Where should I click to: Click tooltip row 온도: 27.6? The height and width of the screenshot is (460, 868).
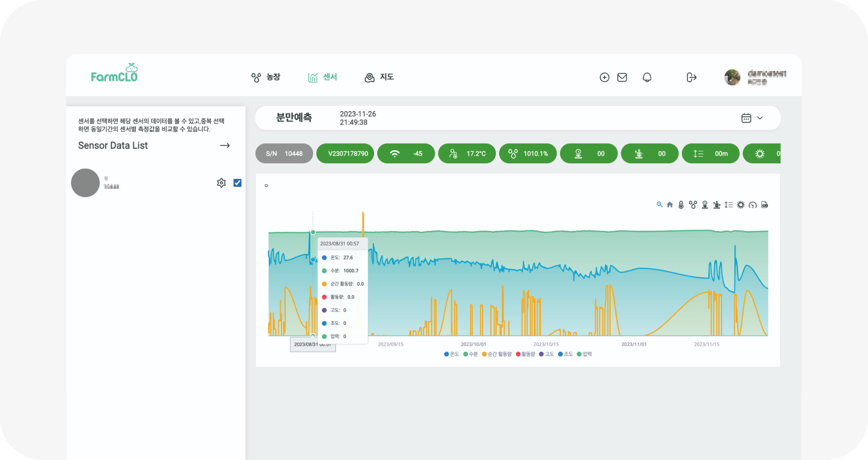coord(338,258)
